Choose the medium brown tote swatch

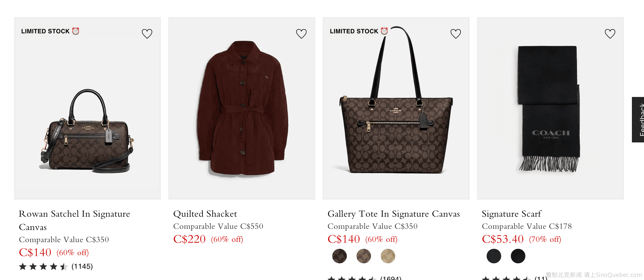(364, 256)
